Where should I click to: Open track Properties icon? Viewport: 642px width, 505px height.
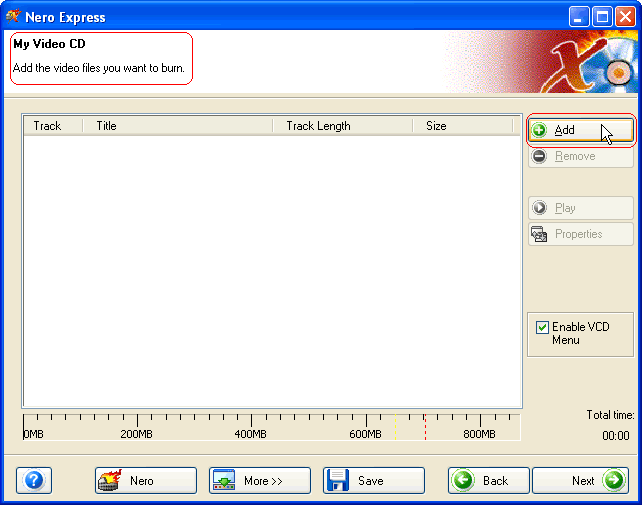pos(540,234)
